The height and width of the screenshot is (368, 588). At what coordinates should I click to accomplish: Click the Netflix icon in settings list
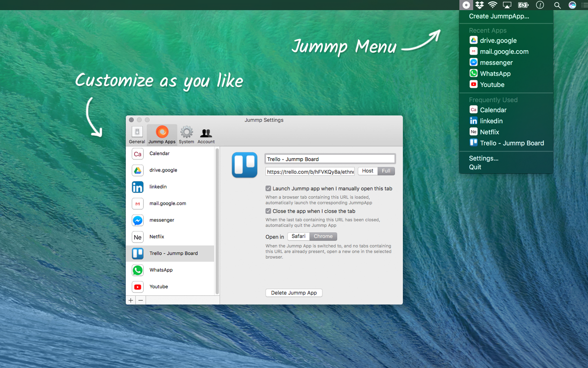click(138, 237)
